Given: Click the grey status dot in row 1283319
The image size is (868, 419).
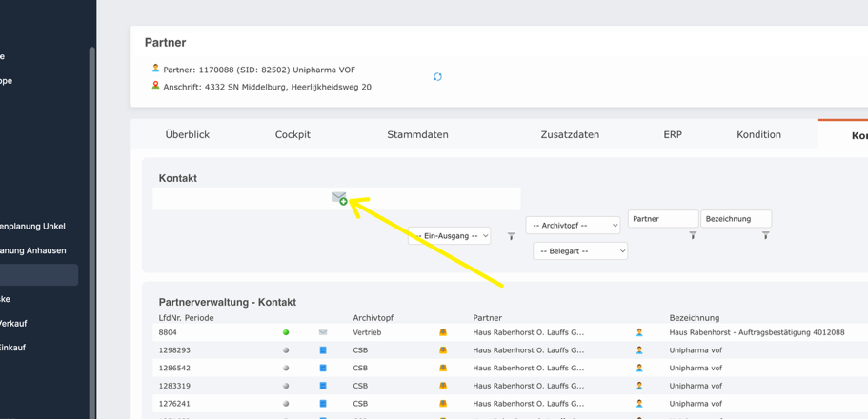Looking at the screenshot, I should tap(286, 386).
